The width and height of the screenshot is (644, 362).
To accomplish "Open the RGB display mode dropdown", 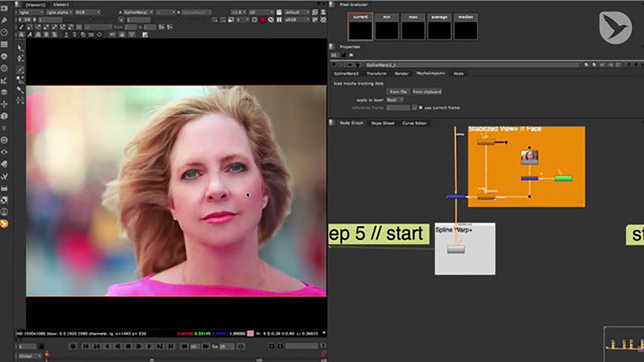I will (x=87, y=12).
